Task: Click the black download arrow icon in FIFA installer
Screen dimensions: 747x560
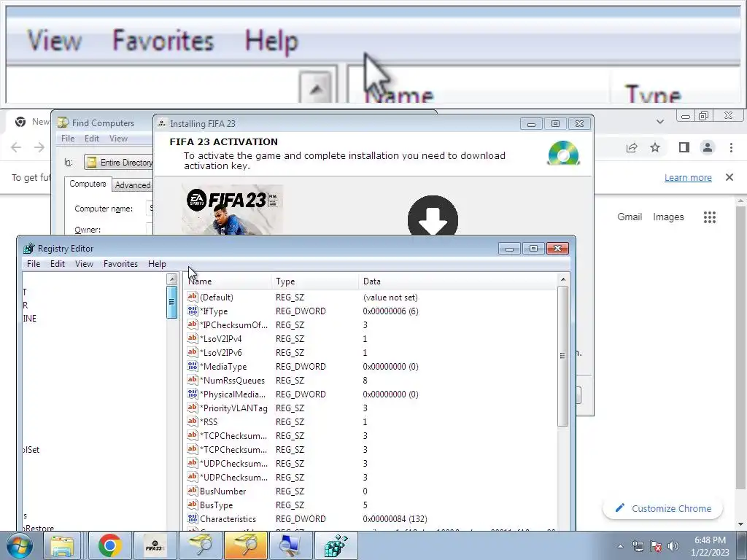Action: pos(433,217)
